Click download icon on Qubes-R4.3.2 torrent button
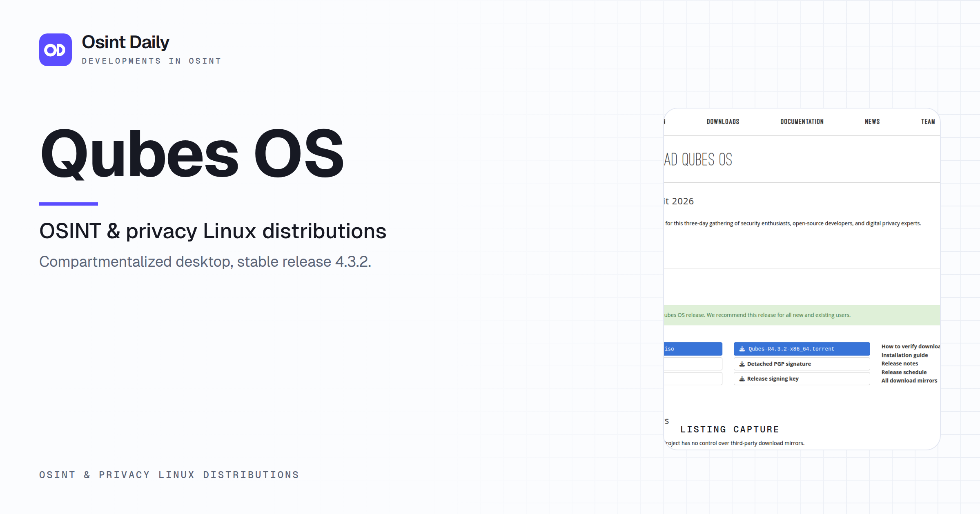The height and width of the screenshot is (514, 980). (x=742, y=349)
